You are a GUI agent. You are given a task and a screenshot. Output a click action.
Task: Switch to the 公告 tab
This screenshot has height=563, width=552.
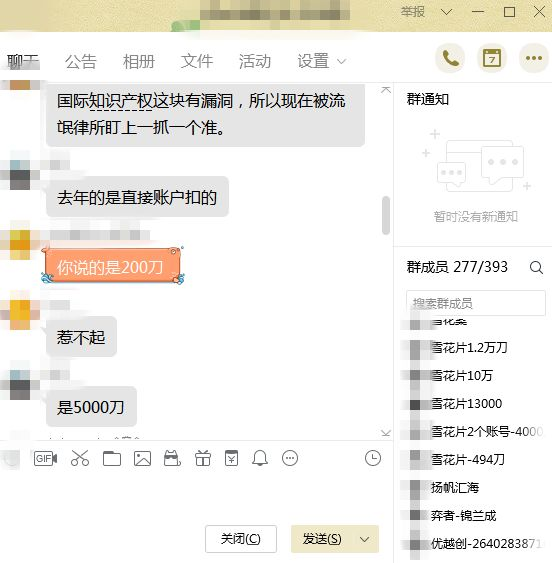pyautogui.click(x=81, y=61)
